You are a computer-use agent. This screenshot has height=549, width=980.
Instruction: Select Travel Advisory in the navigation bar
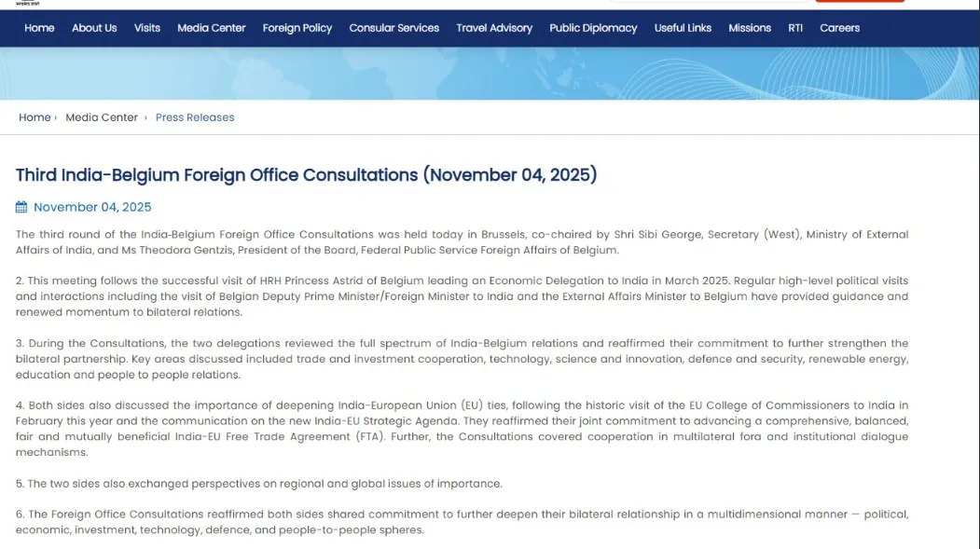point(494,28)
